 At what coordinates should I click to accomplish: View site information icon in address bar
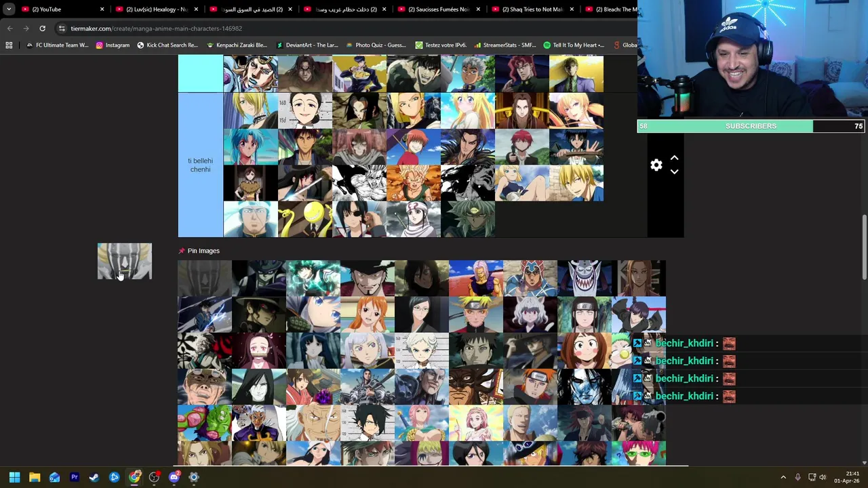(62, 28)
